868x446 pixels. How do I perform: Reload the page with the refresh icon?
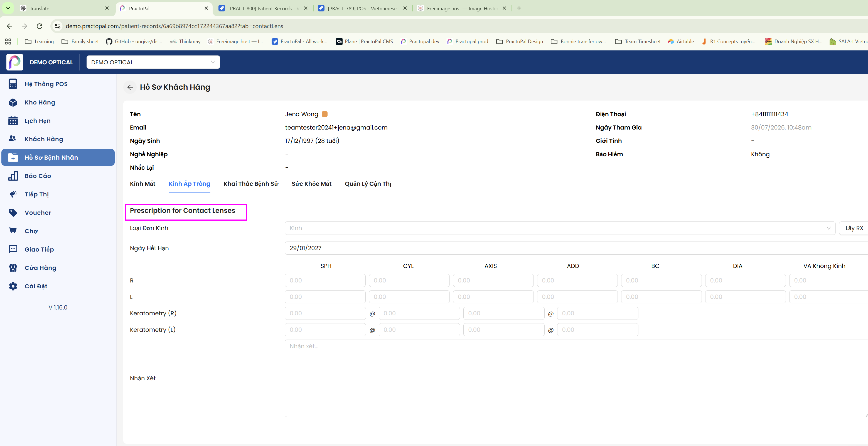tap(40, 26)
